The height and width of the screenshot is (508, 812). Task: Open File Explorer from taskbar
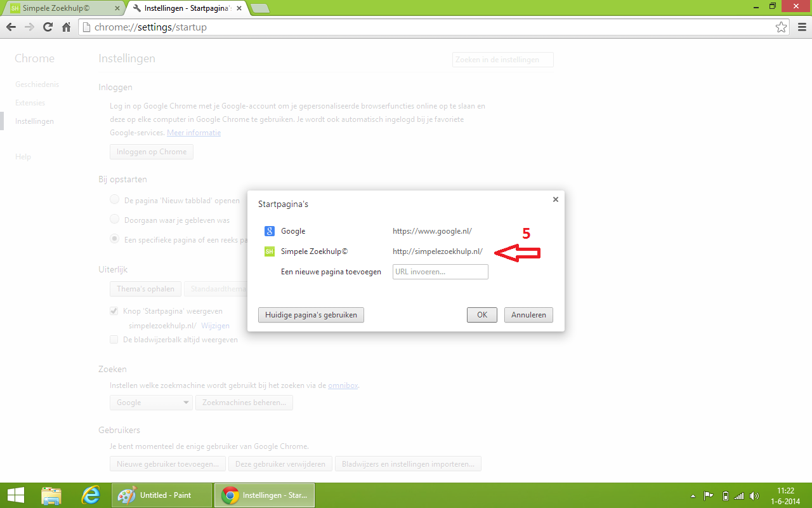pos(51,495)
